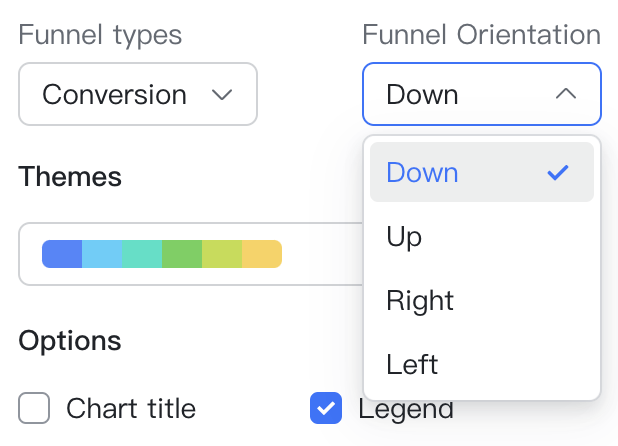
Task: Open the Funnel types Conversion dropdown
Action: click(x=137, y=95)
